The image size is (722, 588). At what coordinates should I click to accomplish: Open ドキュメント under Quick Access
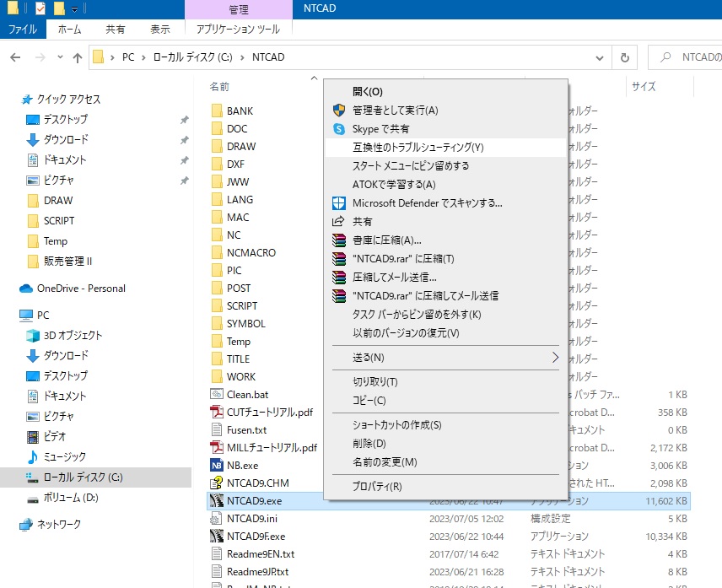tap(64, 159)
